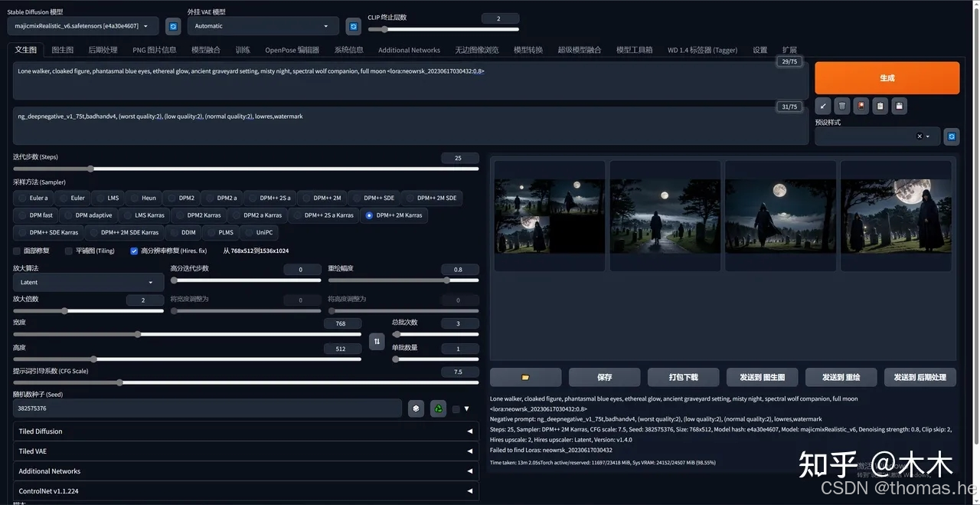
Task: Select the Euler a sampler
Action: point(33,198)
